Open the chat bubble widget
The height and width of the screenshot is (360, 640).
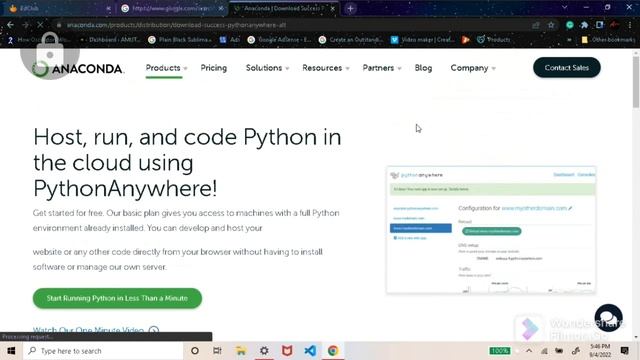(609, 318)
